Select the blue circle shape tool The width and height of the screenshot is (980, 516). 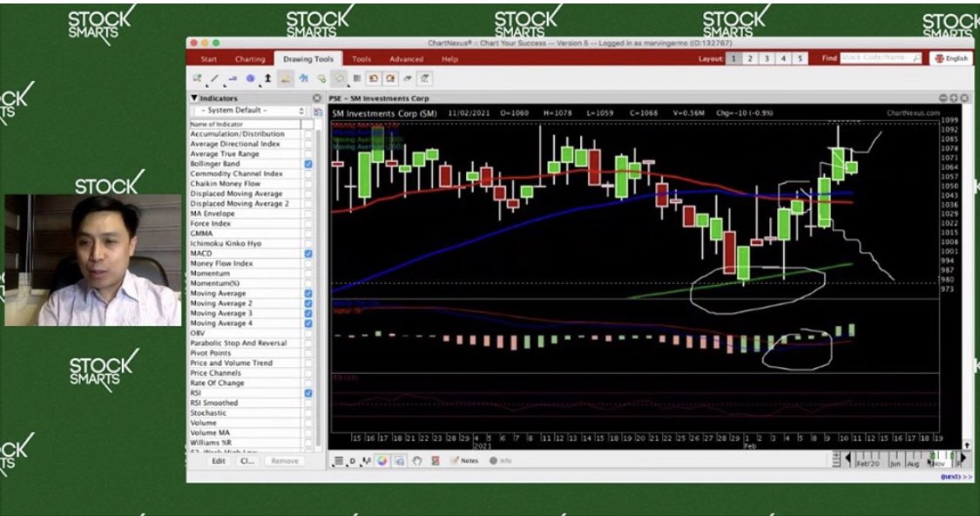250,78
